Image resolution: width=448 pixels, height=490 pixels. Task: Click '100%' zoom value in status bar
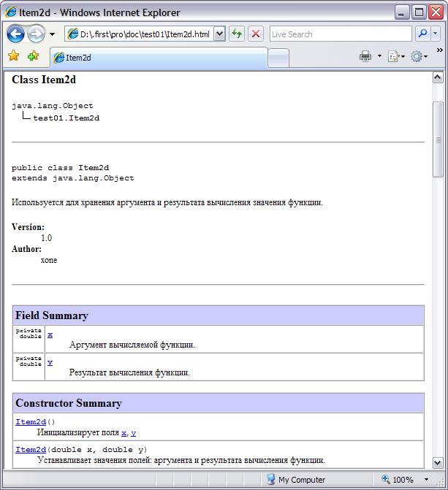click(403, 480)
